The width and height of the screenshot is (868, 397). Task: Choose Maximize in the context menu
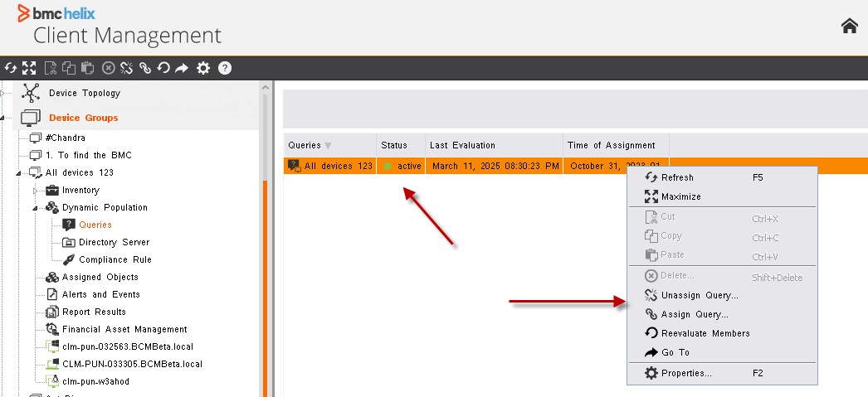722,196
